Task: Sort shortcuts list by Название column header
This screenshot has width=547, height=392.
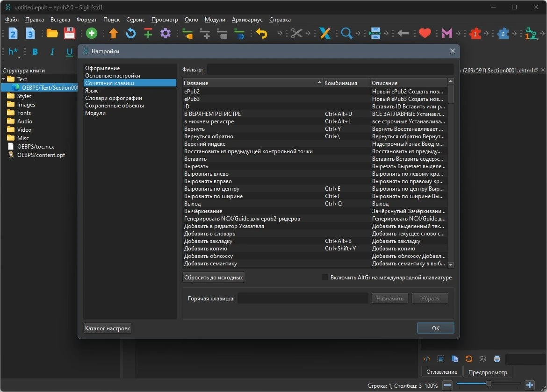Action: coord(252,83)
